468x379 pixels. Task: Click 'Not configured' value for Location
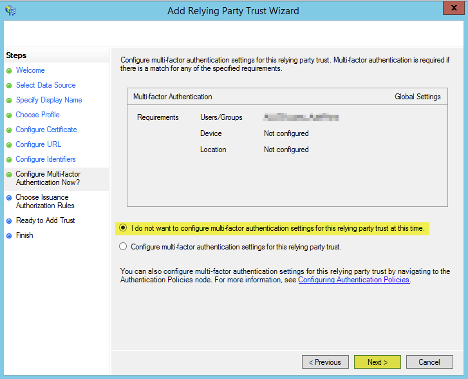286,149
